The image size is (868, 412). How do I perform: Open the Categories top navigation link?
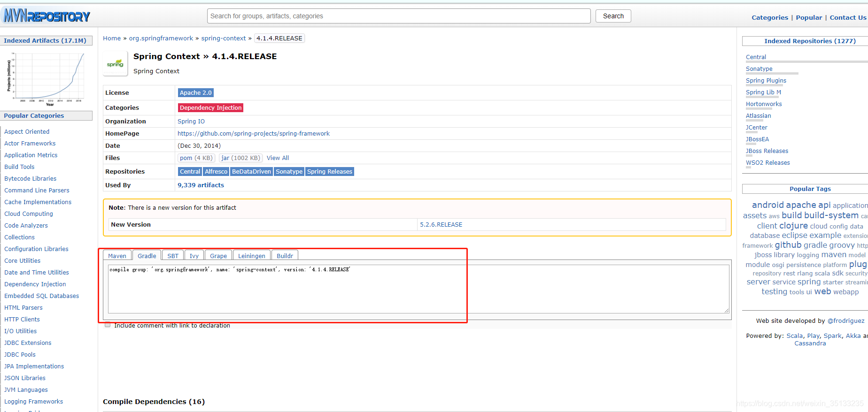point(770,17)
